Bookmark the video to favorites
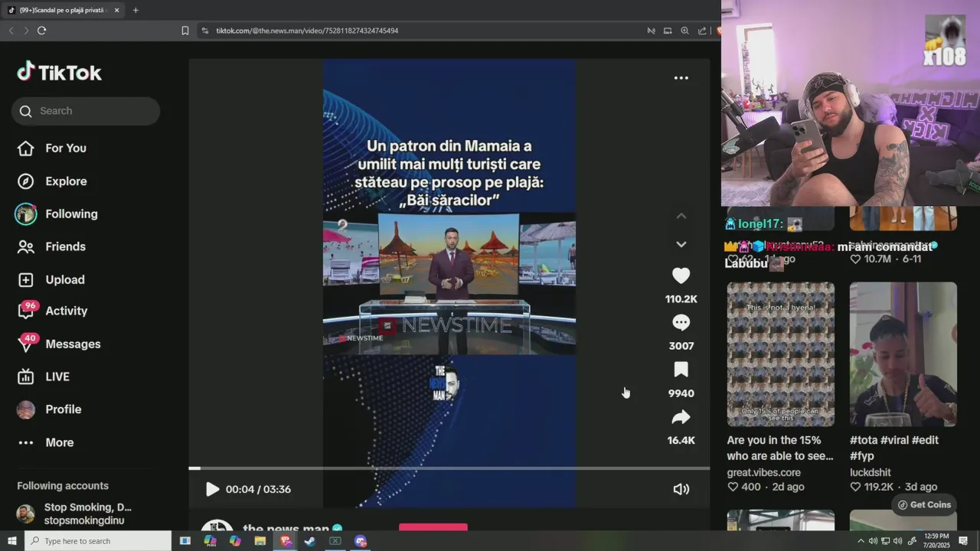 click(681, 370)
